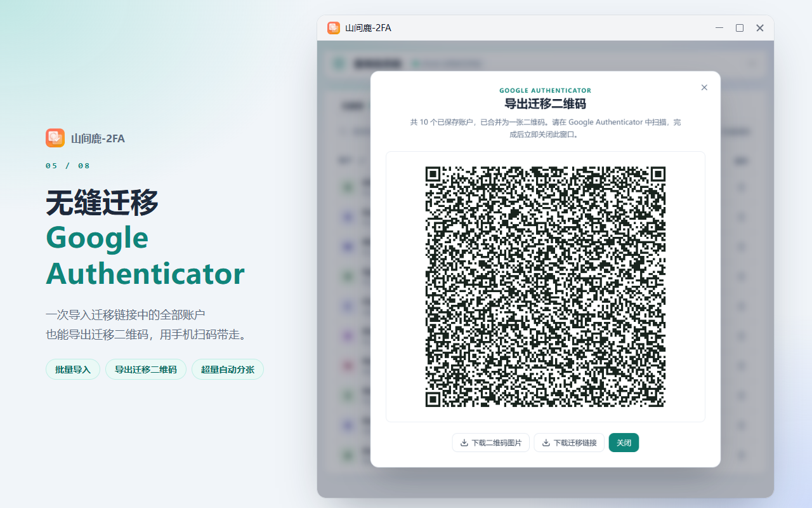Minimize the 山间鹿-2FA window
812x508 pixels.
[719, 28]
